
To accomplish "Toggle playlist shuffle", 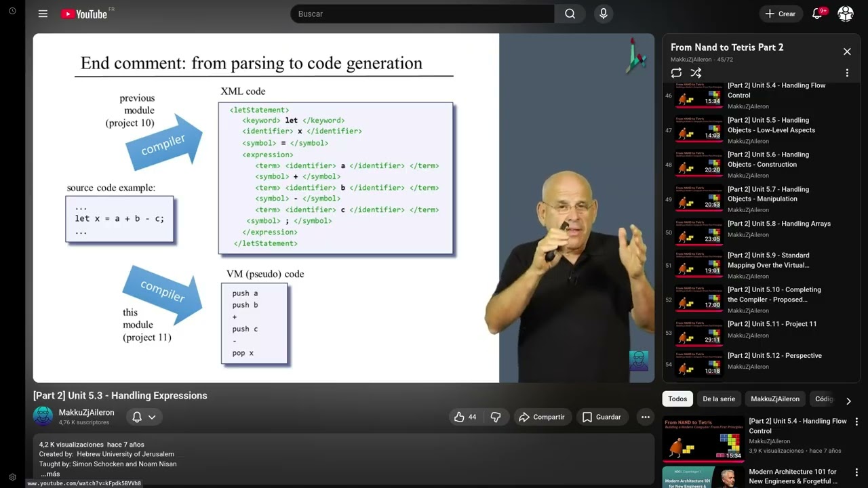I will click(696, 73).
